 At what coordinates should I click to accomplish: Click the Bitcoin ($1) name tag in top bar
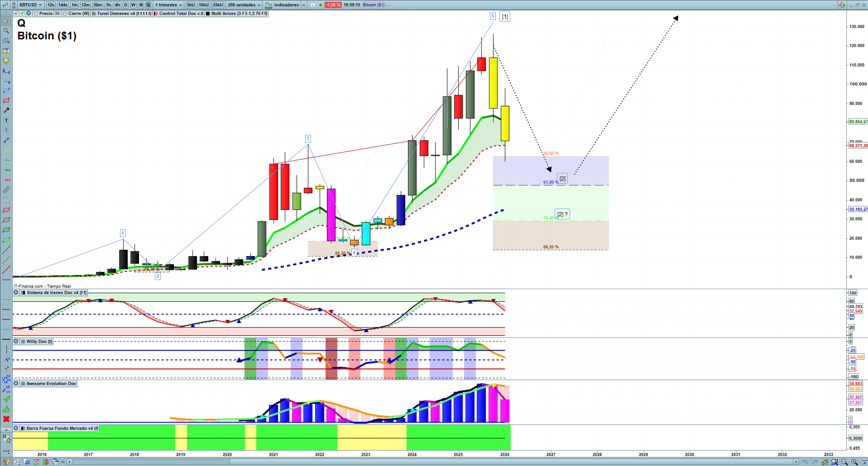tap(374, 5)
